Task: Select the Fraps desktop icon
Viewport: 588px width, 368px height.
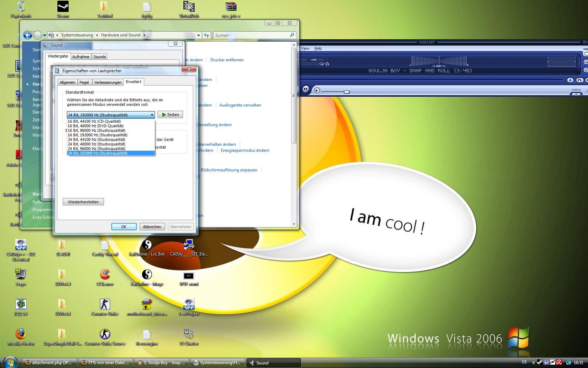Action: click(x=21, y=277)
